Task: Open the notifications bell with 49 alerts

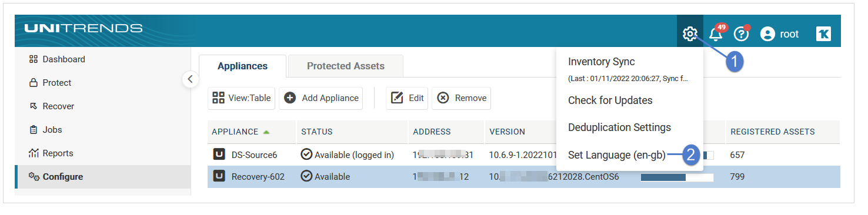Action: pos(716,33)
